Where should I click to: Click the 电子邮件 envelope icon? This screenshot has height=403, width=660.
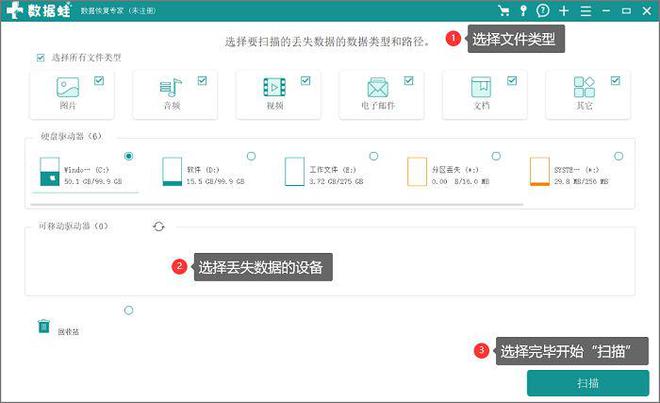tap(377, 87)
